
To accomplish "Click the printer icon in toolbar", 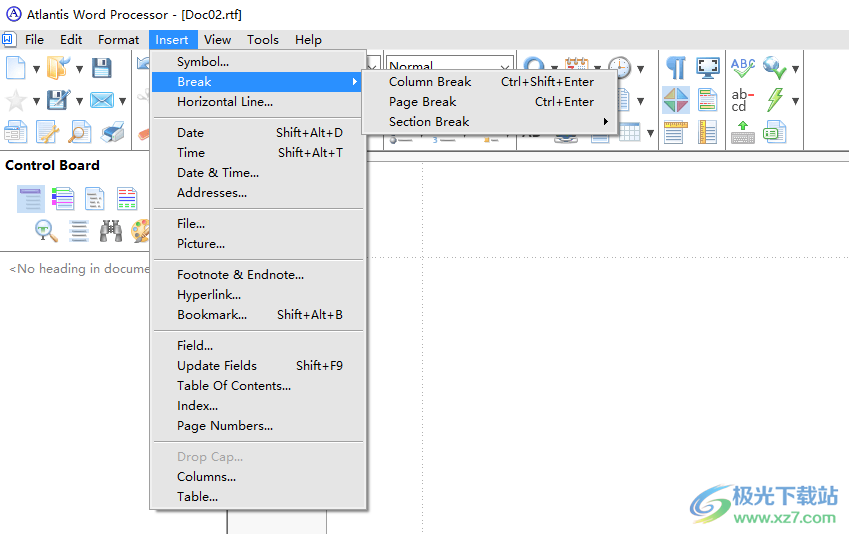I will 112,131.
